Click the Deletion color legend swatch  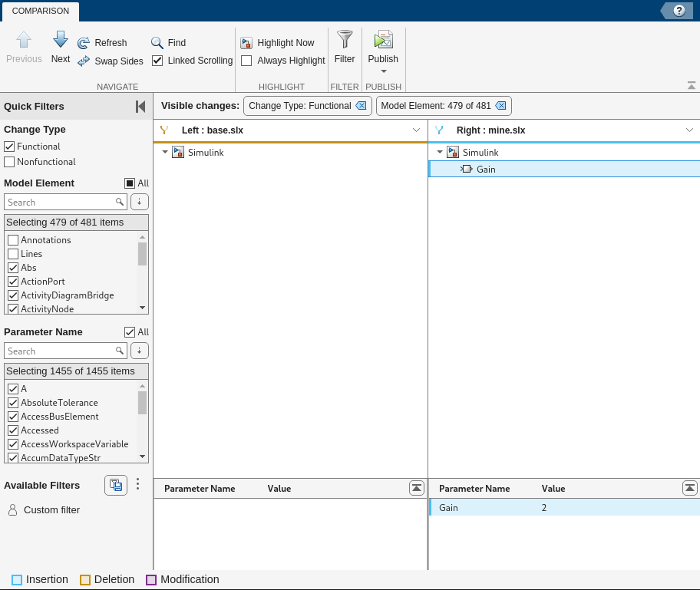pyautogui.click(x=85, y=580)
